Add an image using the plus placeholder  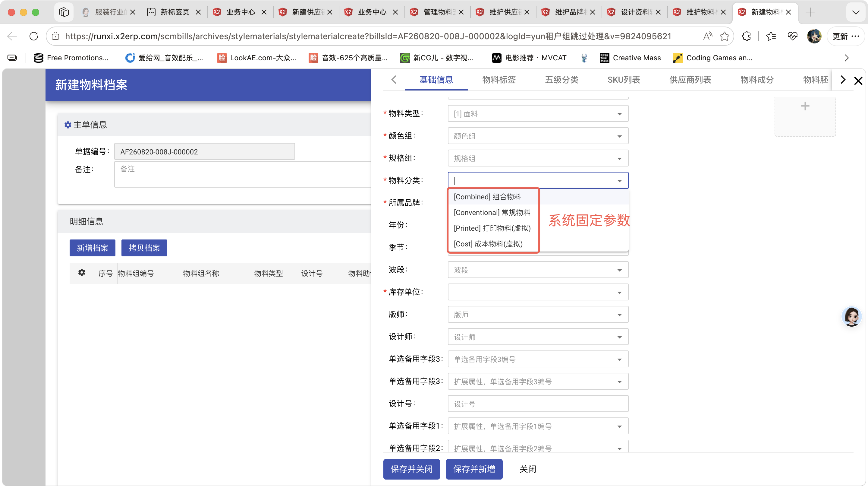[x=805, y=106]
